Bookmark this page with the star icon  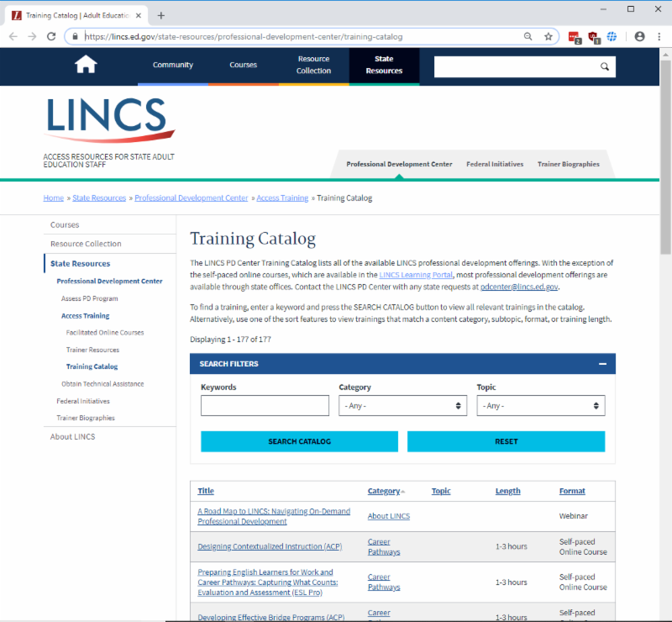[547, 36]
